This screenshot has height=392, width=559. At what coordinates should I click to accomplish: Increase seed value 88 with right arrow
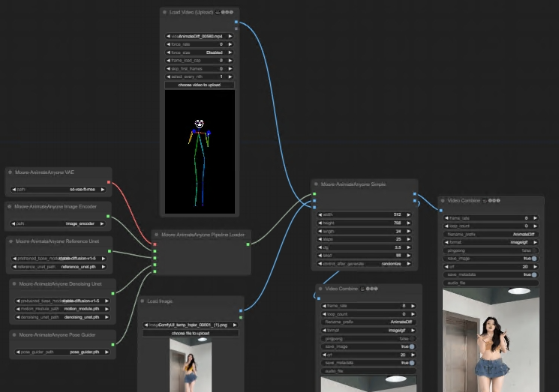pos(408,256)
